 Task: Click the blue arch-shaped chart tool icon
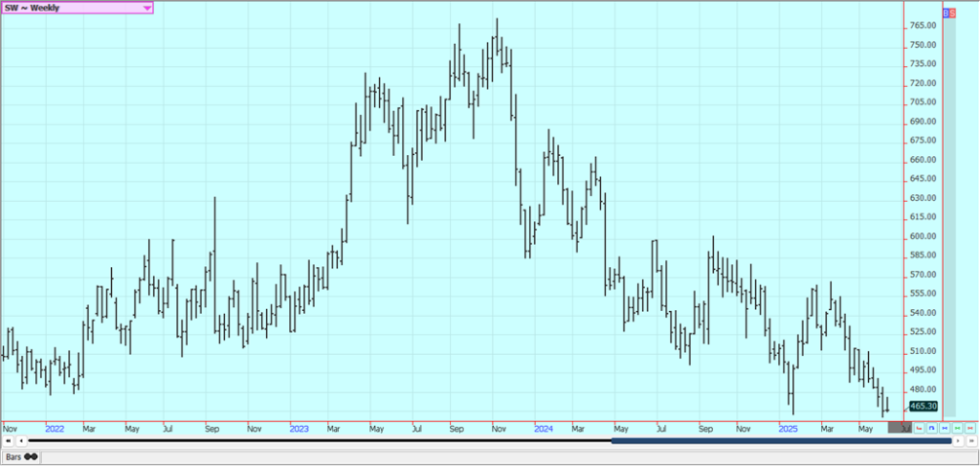coord(932,428)
